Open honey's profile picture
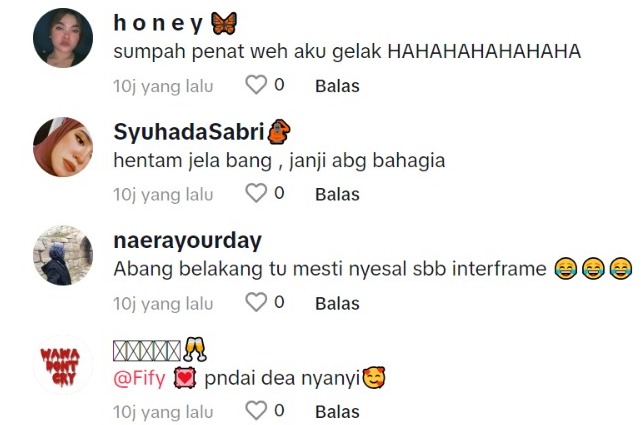This screenshot has width=644, height=425. coord(63,38)
